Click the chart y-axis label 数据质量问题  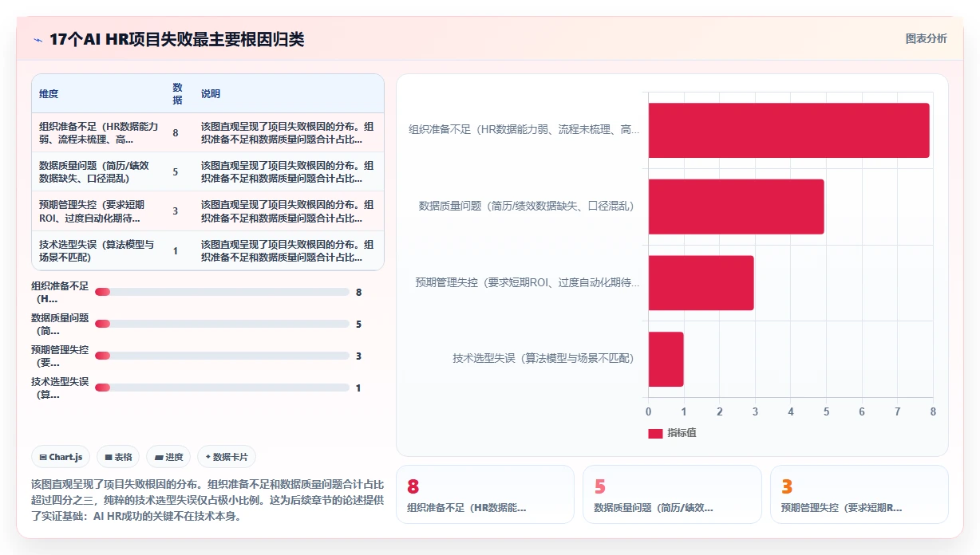click(527, 206)
